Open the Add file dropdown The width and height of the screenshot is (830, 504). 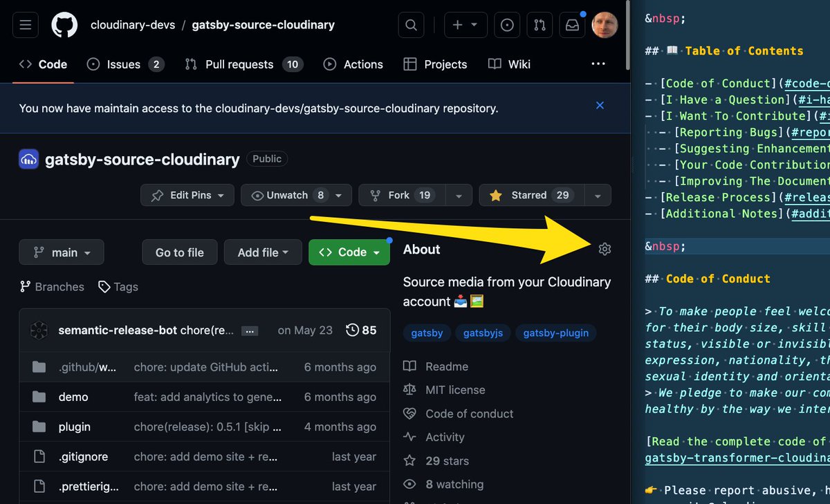263,252
